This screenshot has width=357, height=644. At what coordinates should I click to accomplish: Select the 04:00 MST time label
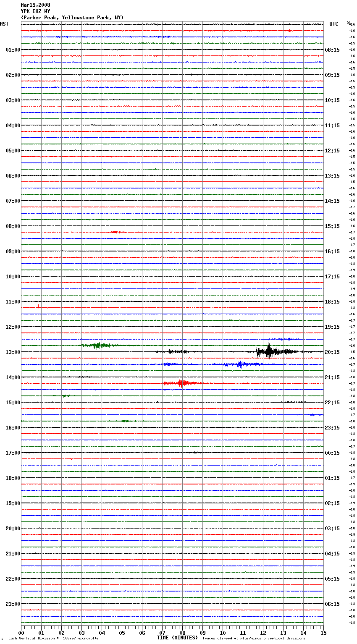point(13,126)
